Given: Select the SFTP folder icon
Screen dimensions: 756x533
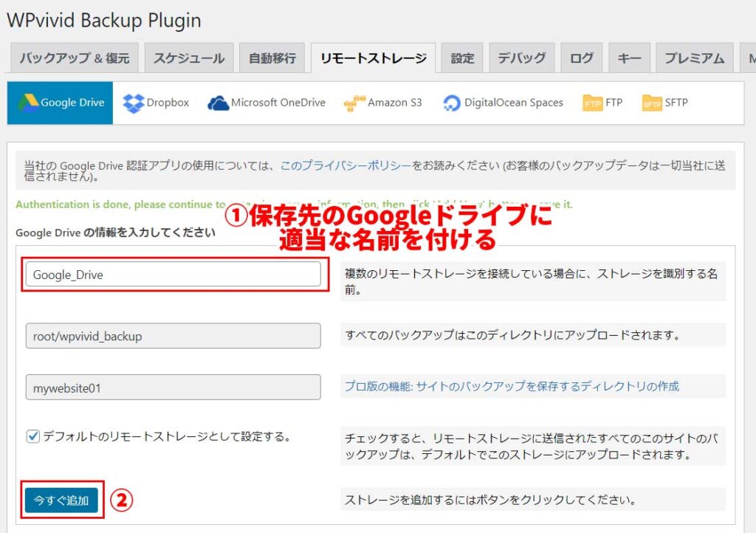Looking at the screenshot, I should coord(652,103).
